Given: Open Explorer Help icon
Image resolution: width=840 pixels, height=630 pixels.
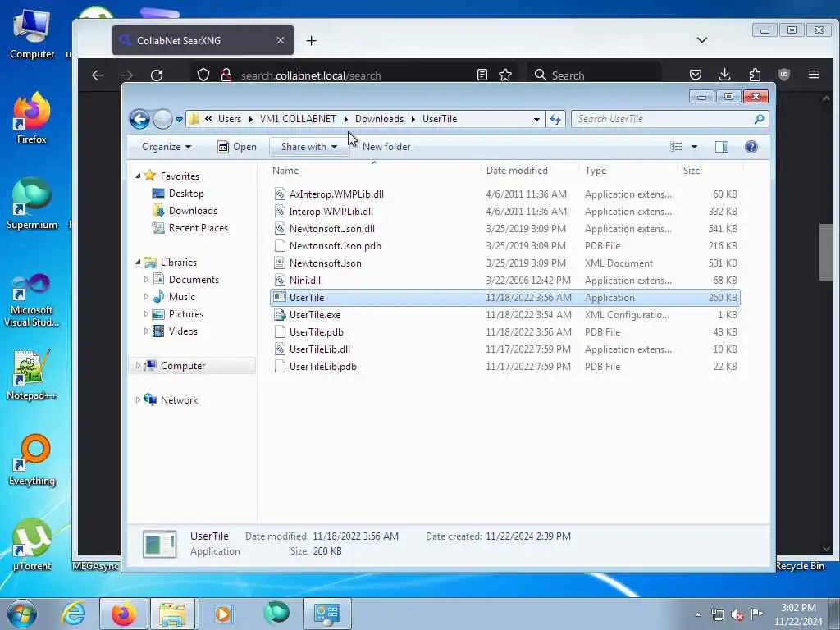Looking at the screenshot, I should click(751, 147).
